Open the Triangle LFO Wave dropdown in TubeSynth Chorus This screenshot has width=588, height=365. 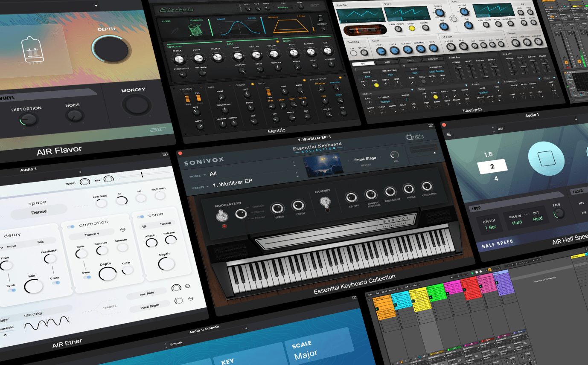coord(385,101)
